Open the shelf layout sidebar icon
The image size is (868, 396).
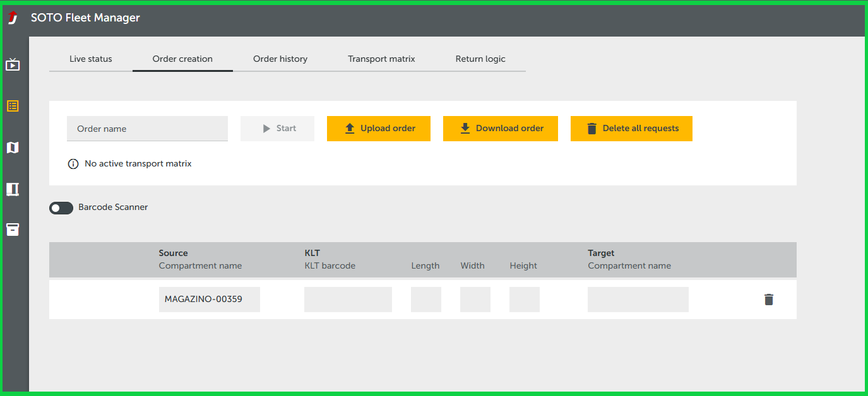coord(13,189)
